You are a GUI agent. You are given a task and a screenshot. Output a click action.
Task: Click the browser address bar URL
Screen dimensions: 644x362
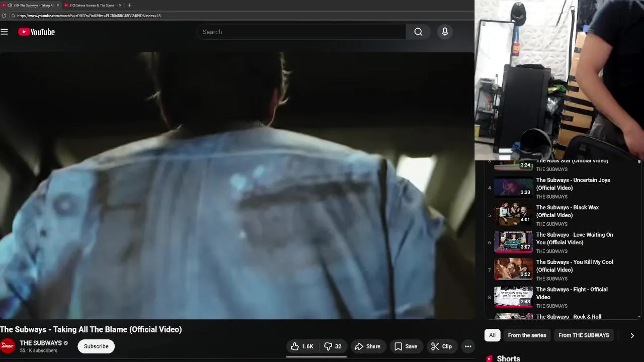point(89,16)
